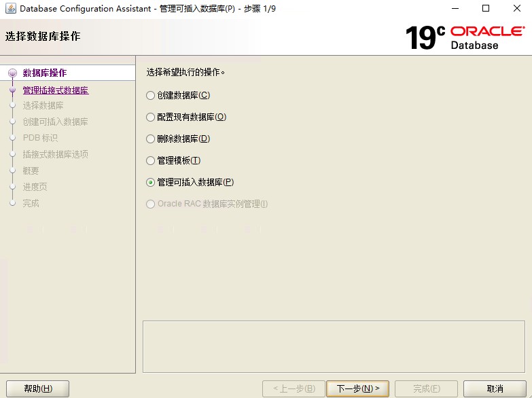532x398 pixels.
Task: Click the empty message text area
Action: coord(334,347)
